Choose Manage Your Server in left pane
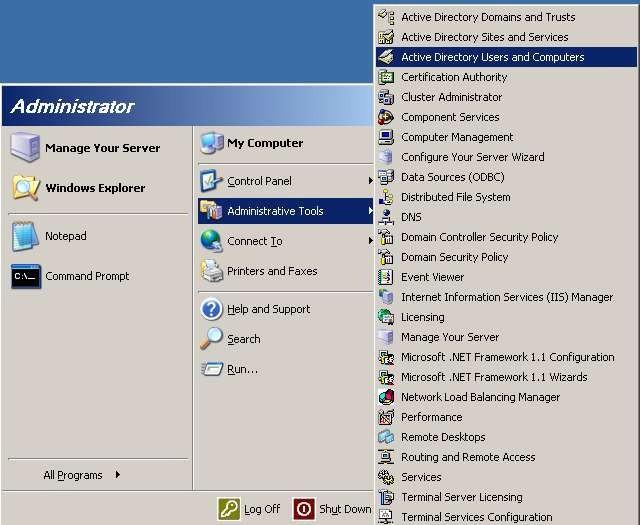640x525 pixels. pos(98,148)
